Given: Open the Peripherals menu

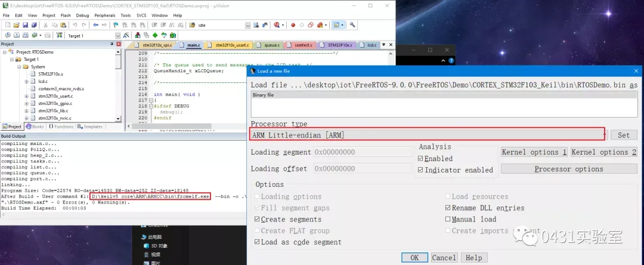Looking at the screenshot, I should [x=105, y=15].
